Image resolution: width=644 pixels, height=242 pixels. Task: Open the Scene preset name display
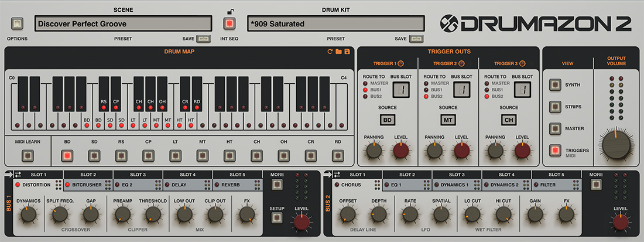123,23
